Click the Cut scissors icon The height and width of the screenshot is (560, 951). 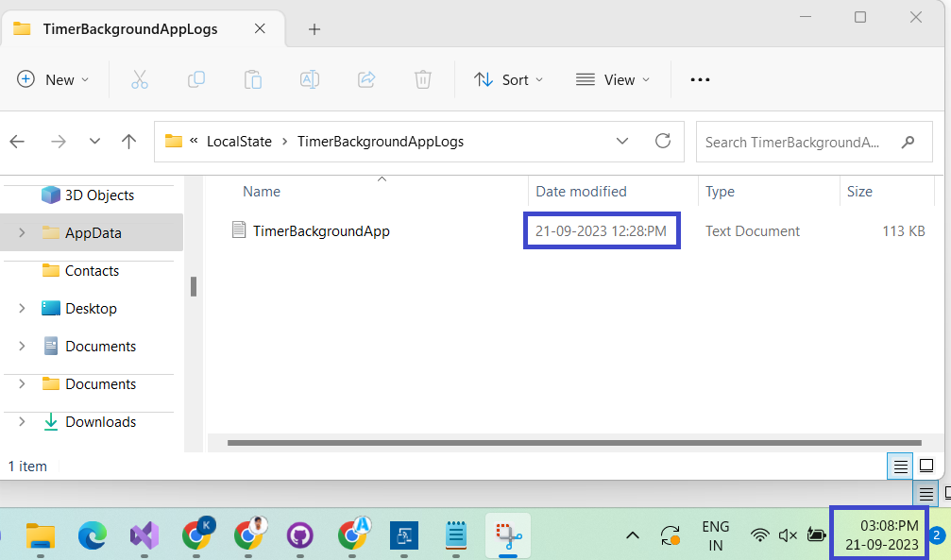point(140,79)
